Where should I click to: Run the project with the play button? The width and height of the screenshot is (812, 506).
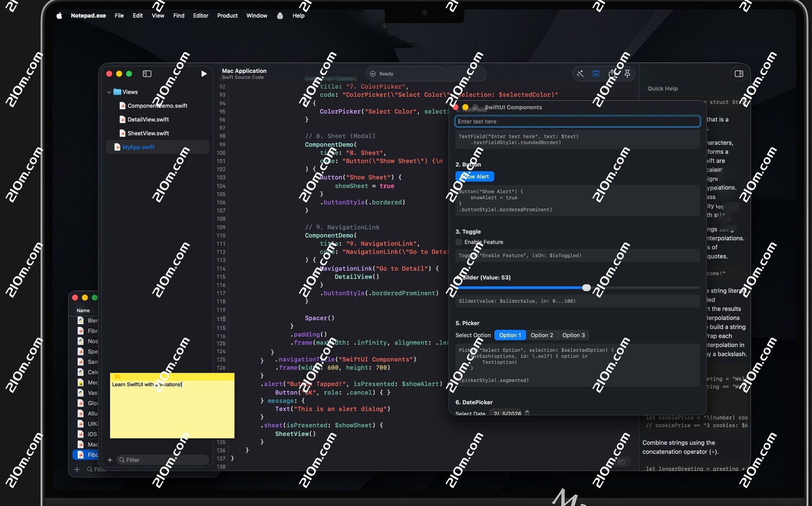click(204, 74)
